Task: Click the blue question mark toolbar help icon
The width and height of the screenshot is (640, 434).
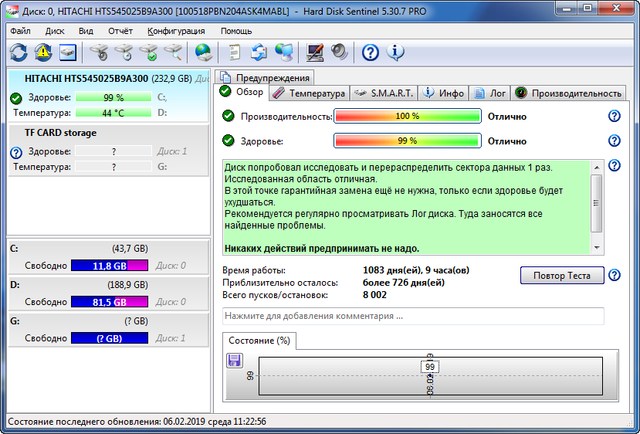Action: click(x=370, y=52)
